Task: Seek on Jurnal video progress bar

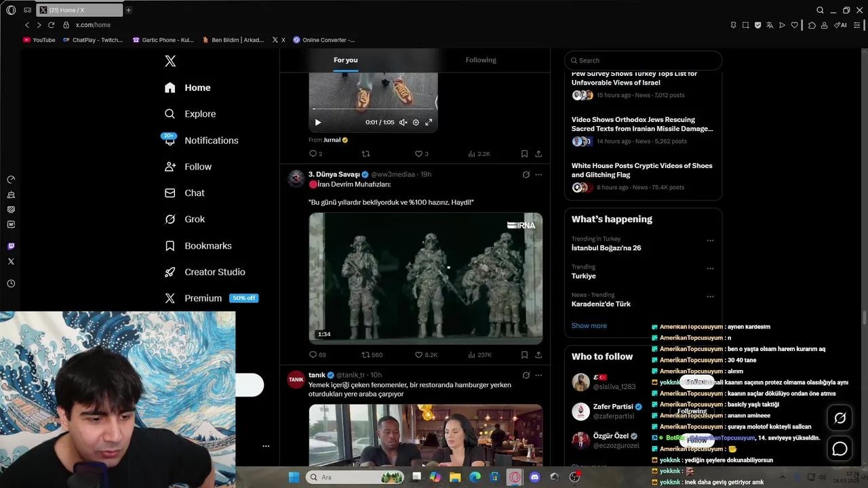Action: 373,109
